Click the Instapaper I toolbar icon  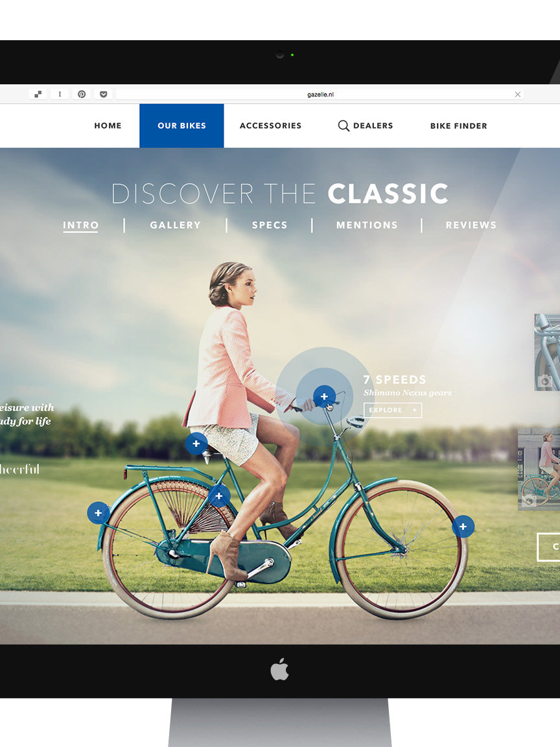tap(60, 94)
